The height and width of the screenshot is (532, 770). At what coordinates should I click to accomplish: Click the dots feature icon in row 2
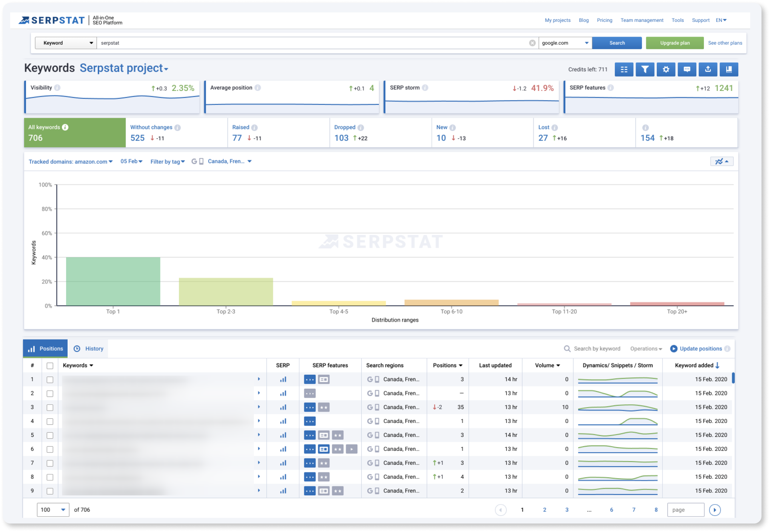tap(310, 394)
